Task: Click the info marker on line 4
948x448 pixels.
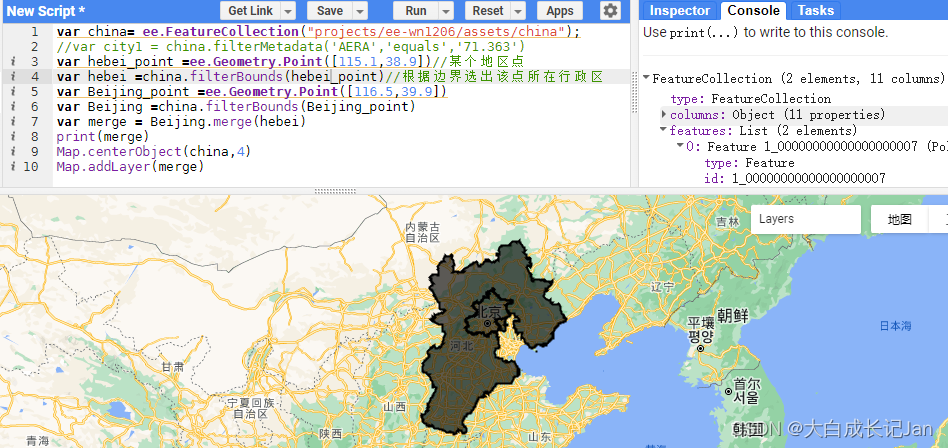Action: click(12, 77)
